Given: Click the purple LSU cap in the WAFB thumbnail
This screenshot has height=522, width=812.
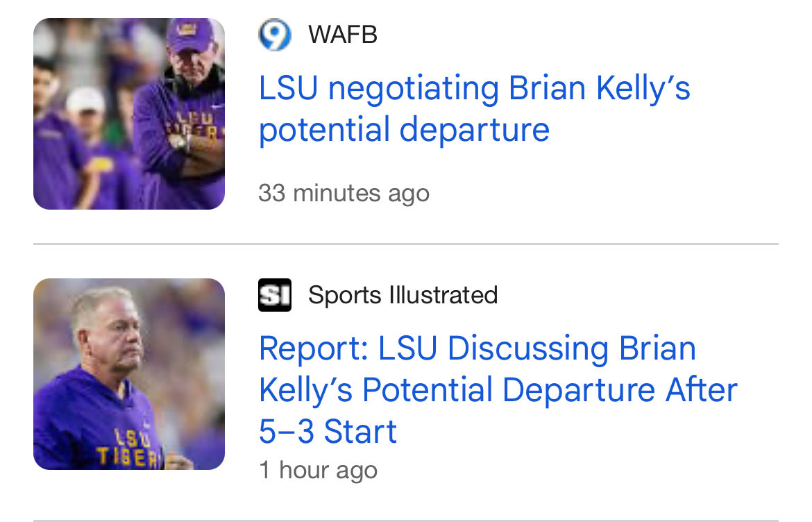Looking at the screenshot, I should pyautogui.click(x=190, y=35).
